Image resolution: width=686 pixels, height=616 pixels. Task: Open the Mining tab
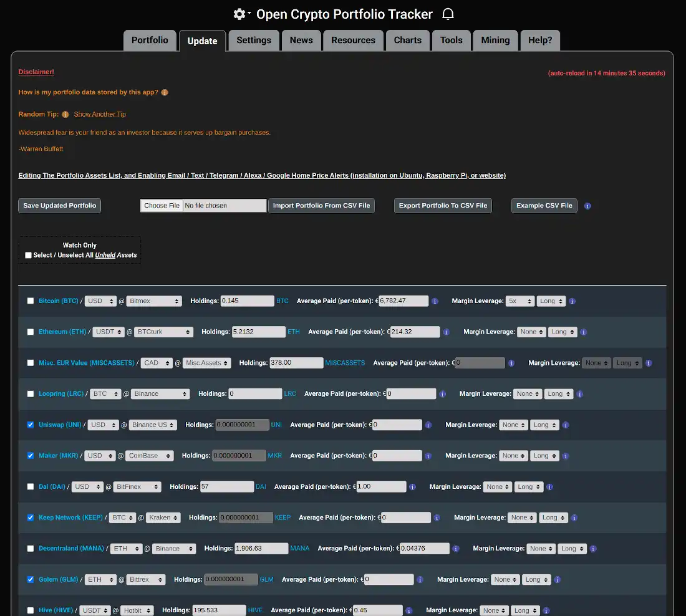pos(495,41)
